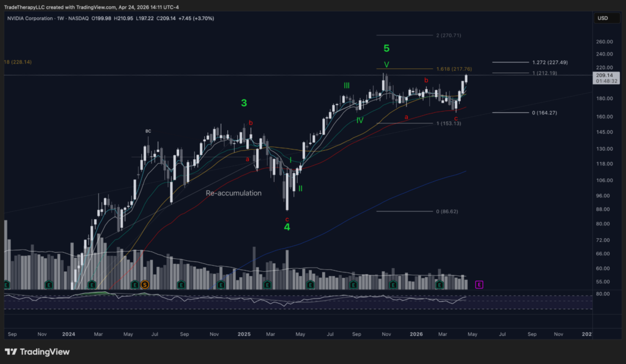Image resolution: width=626 pixels, height=364 pixels.
Task: Click the green wave 4 label at the low
Action: pyautogui.click(x=287, y=227)
